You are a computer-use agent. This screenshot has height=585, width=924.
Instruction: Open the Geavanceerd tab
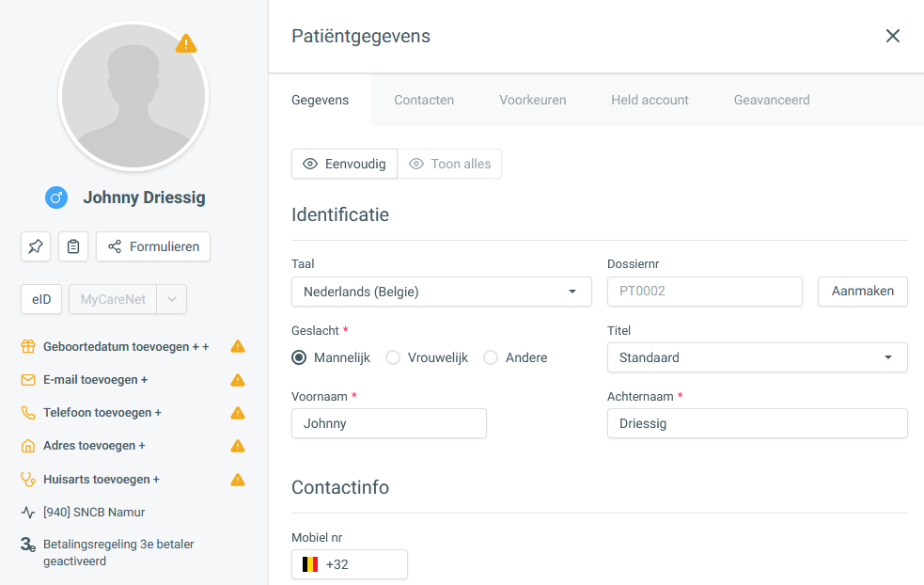(x=772, y=101)
